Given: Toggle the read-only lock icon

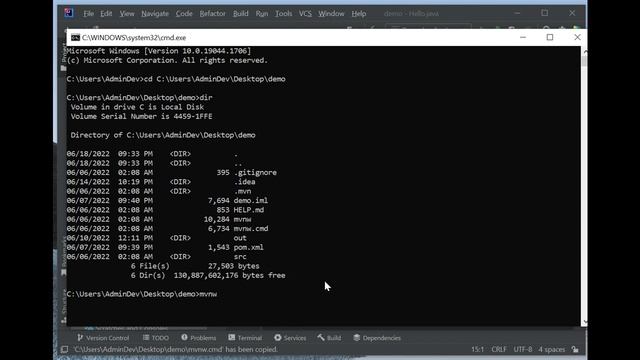Looking at the screenshot, I should tap(575, 349).
